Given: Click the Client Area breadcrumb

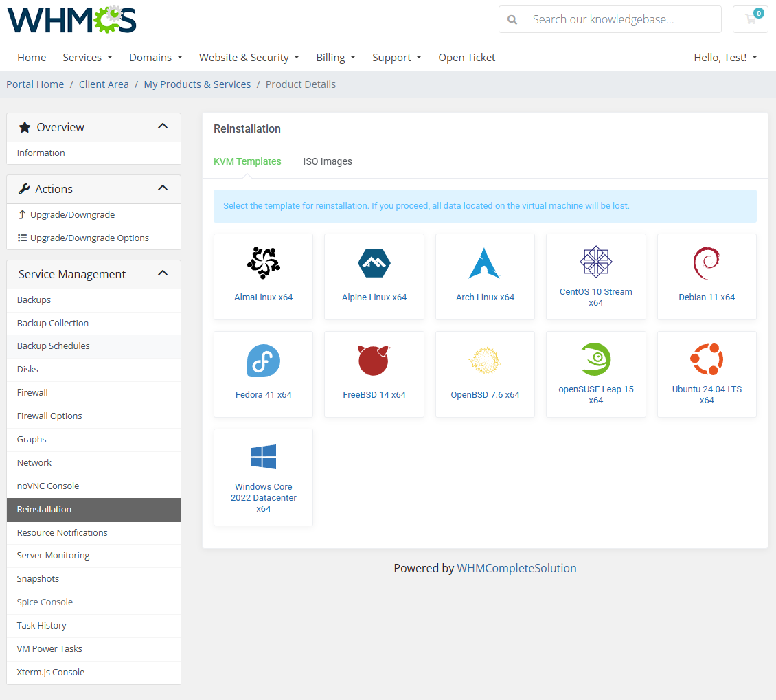Looking at the screenshot, I should (104, 84).
